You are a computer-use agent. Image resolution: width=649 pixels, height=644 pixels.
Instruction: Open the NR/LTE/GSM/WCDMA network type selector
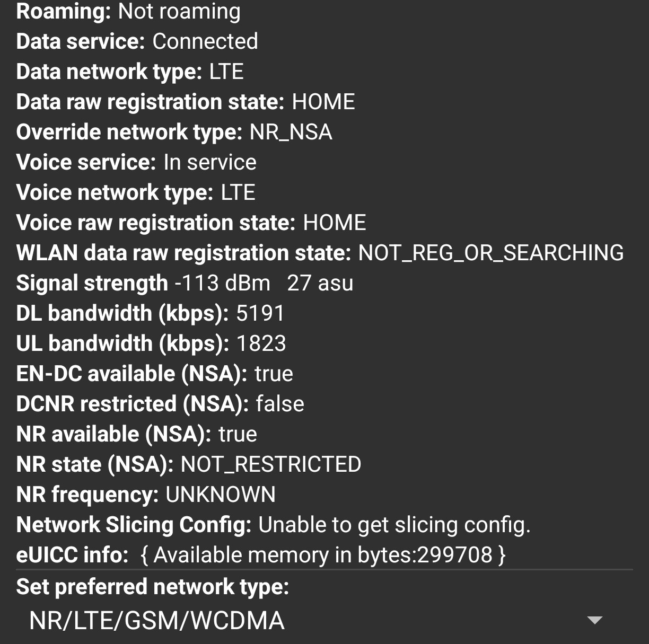point(157,620)
